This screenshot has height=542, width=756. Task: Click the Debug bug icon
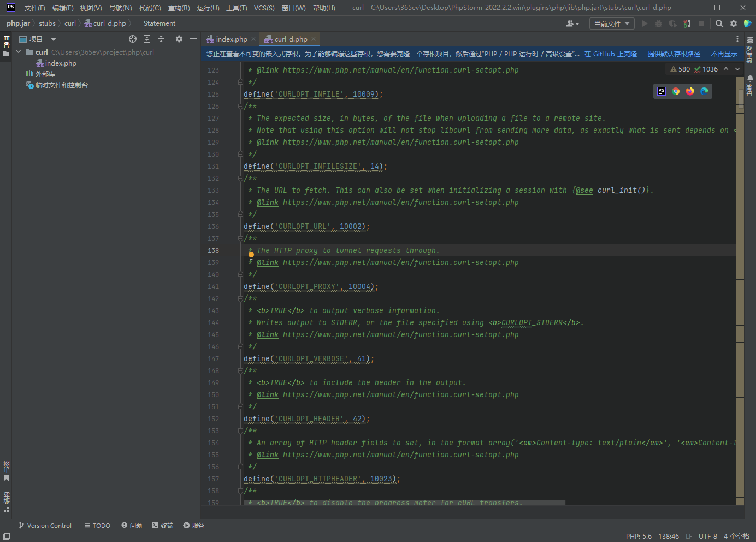659,23
